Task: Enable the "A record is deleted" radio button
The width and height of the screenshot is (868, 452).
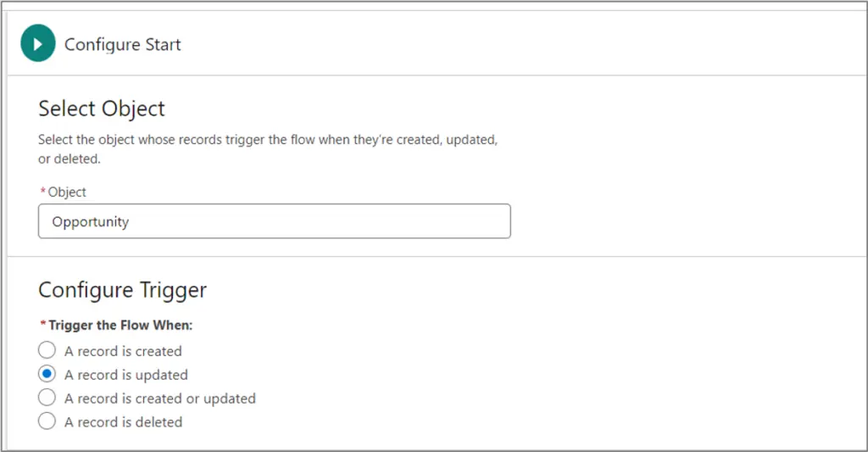Action: pyautogui.click(x=47, y=421)
